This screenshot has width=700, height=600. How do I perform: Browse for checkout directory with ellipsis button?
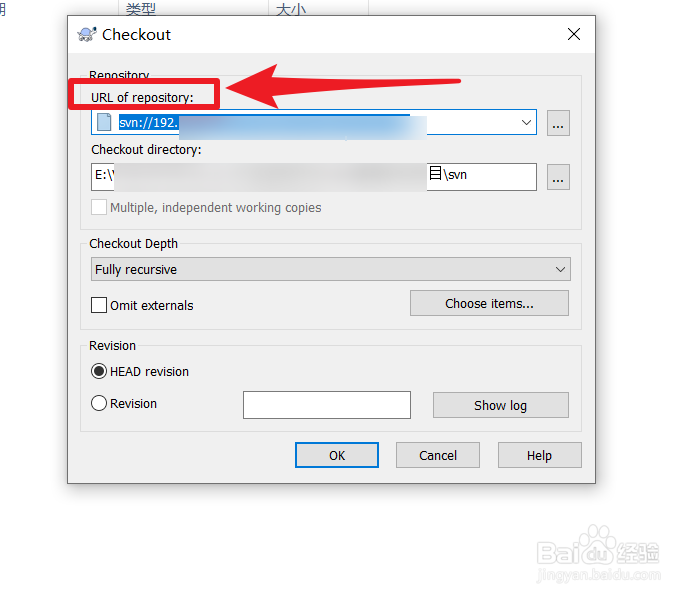tap(558, 177)
